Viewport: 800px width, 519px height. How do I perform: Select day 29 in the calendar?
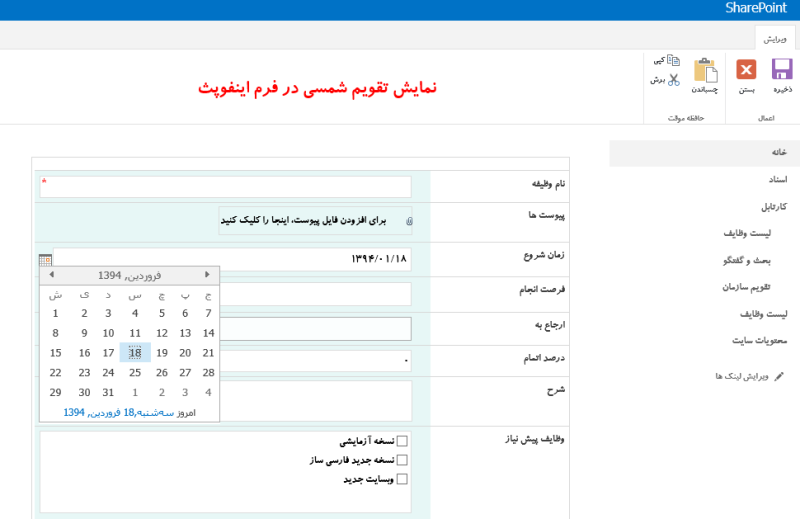[x=56, y=392]
